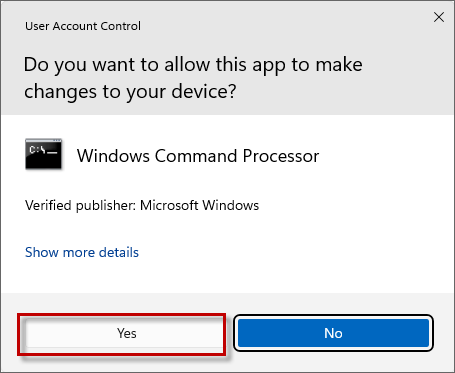This screenshot has width=455, height=373.
Task: Close the User Account Control dialog
Action: tap(439, 17)
